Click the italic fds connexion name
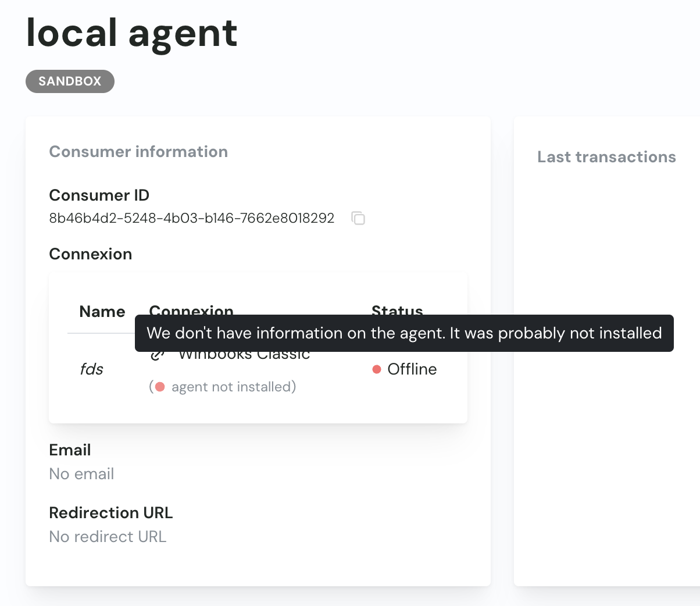 pyautogui.click(x=91, y=369)
